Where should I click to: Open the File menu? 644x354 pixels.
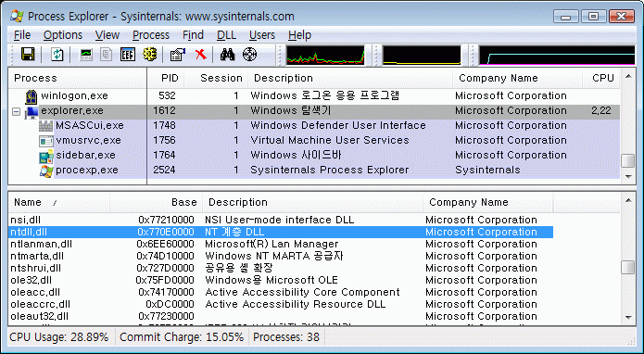tap(22, 35)
